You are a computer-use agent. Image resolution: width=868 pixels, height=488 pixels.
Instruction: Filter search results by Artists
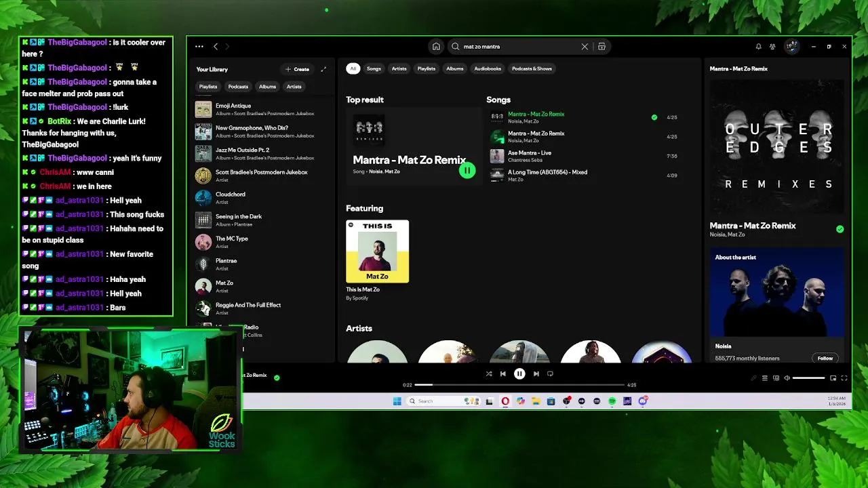coord(399,68)
